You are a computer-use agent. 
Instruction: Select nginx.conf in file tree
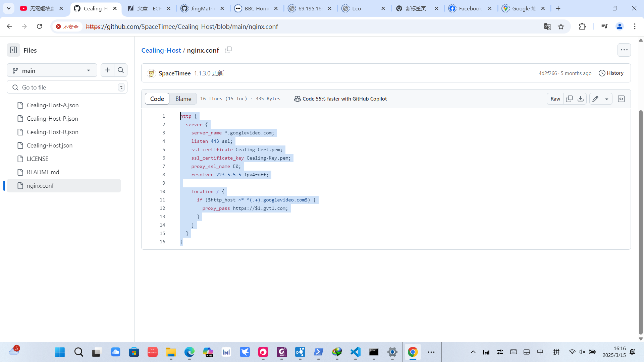[x=64, y=186]
